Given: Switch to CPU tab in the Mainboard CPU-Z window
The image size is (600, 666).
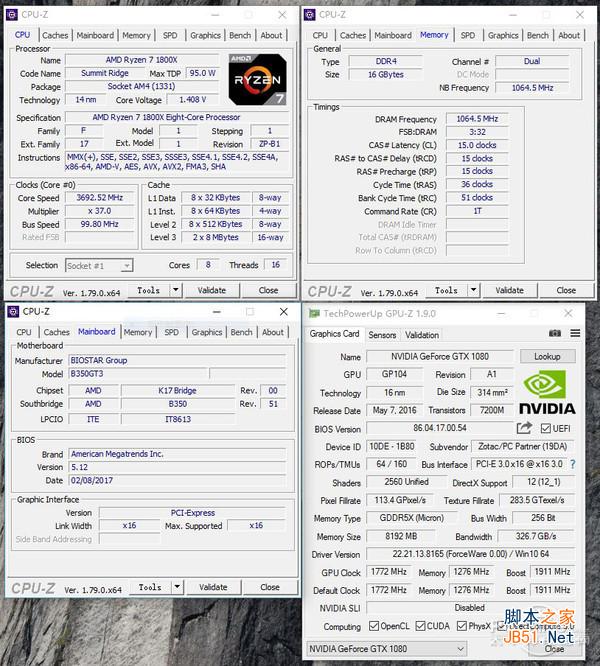Looking at the screenshot, I should [x=24, y=332].
